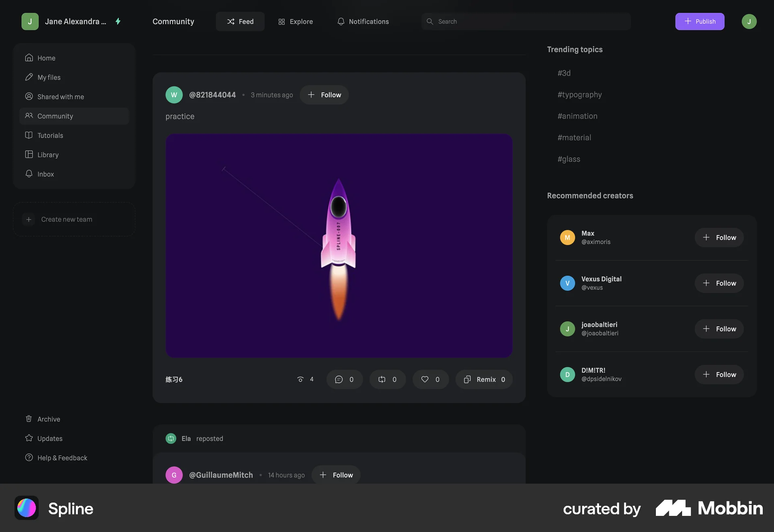Viewport: 774px width, 532px height.
Task: Follow recommended creator Max
Action: (x=719, y=237)
